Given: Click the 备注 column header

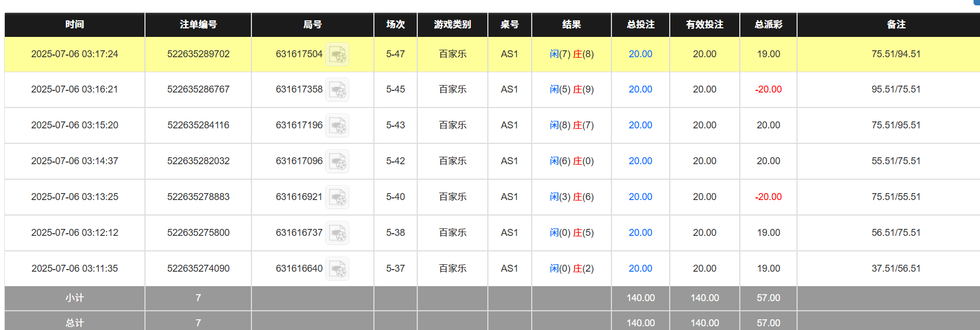Looking at the screenshot, I should pos(896,25).
